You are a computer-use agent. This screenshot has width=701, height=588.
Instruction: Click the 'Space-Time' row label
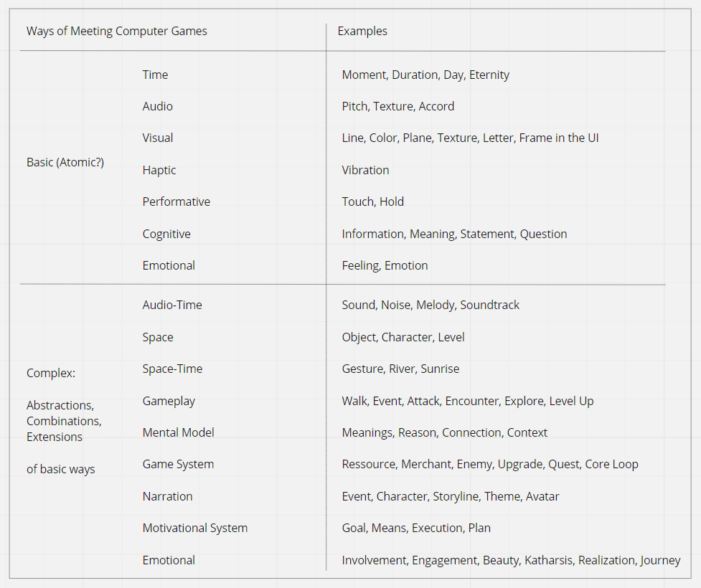pyautogui.click(x=172, y=369)
